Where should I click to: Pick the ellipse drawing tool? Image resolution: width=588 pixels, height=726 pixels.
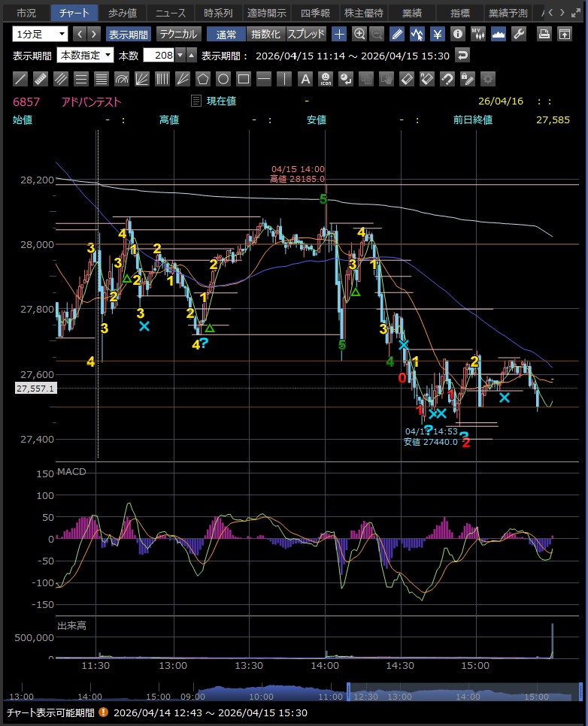(x=223, y=79)
